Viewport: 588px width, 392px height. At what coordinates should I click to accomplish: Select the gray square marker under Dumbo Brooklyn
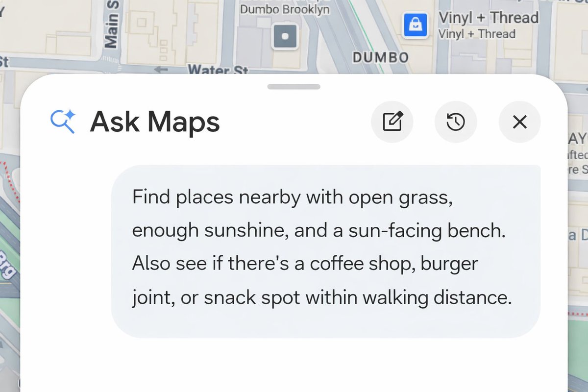[x=285, y=36]
